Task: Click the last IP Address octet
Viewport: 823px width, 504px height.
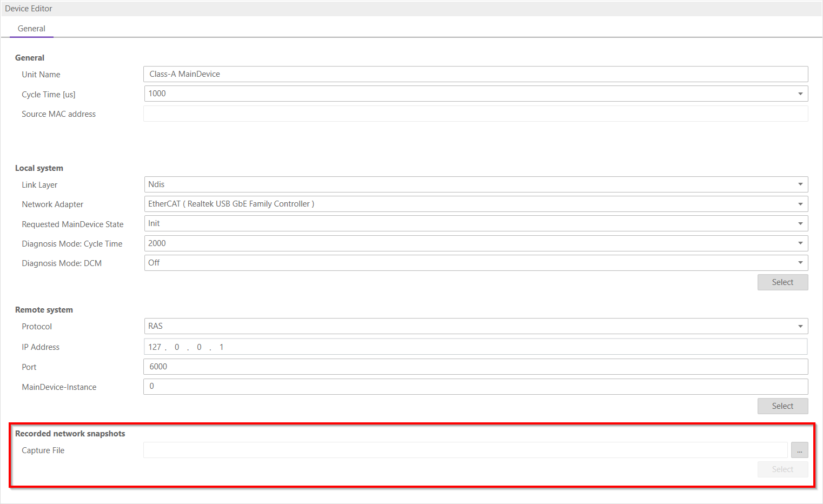Action: click(221, 347)
